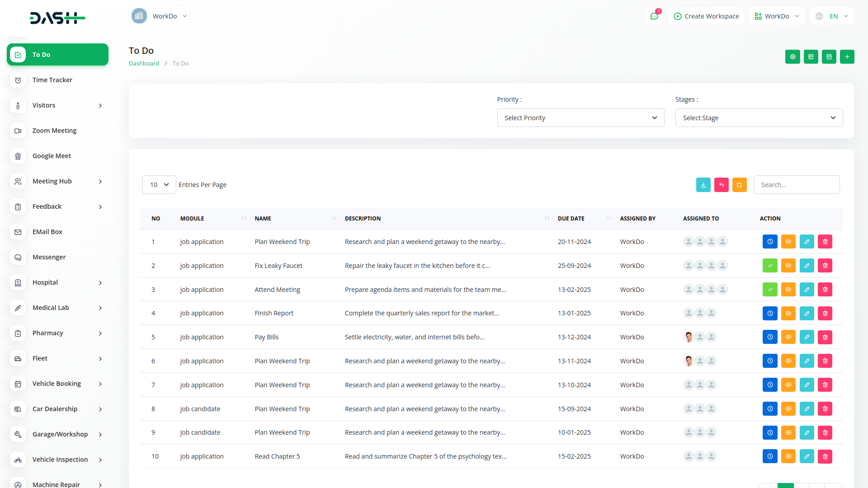Viewport: 868px width, 488px height.
Task: Edit the Pay Bills task with pencil icon
Action: [807, 337]
